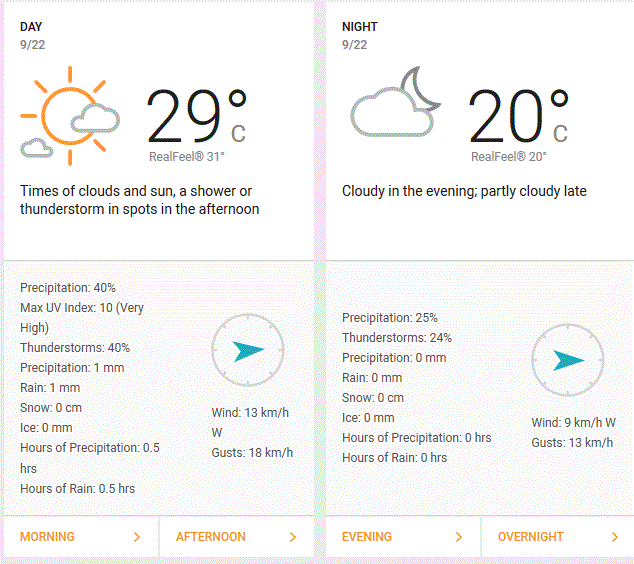
Task: Click the 20° night temperature reading
Action: [x=519, y=116]
